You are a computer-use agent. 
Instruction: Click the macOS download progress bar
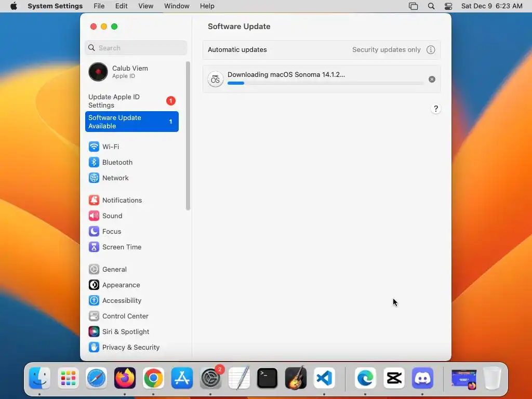(x=325, y=83)
